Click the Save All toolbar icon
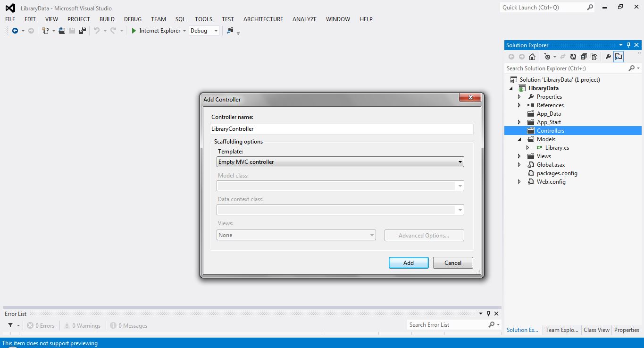644x348 pixels. [83, 31]
